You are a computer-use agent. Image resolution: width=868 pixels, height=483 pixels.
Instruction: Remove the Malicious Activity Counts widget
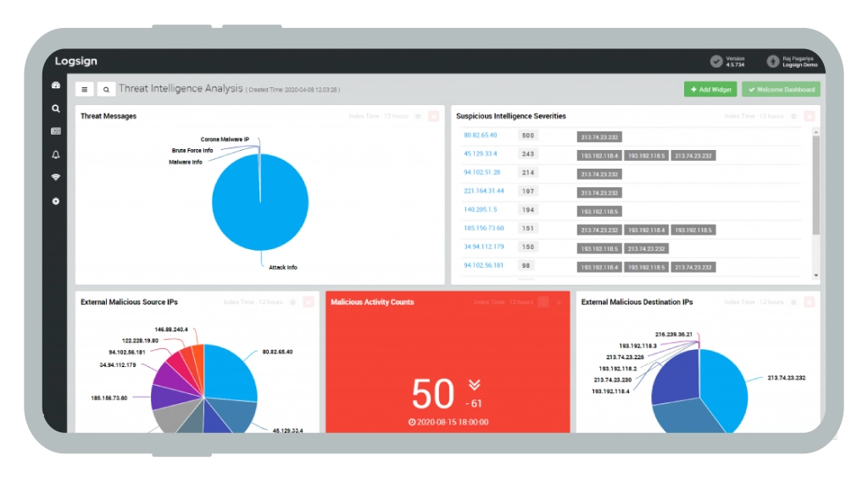pos(559,302)
